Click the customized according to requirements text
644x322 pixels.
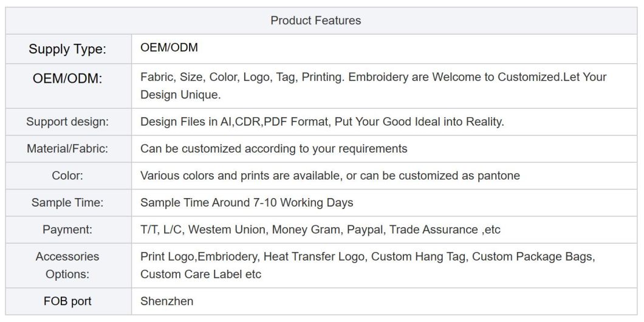click(274, 149)
